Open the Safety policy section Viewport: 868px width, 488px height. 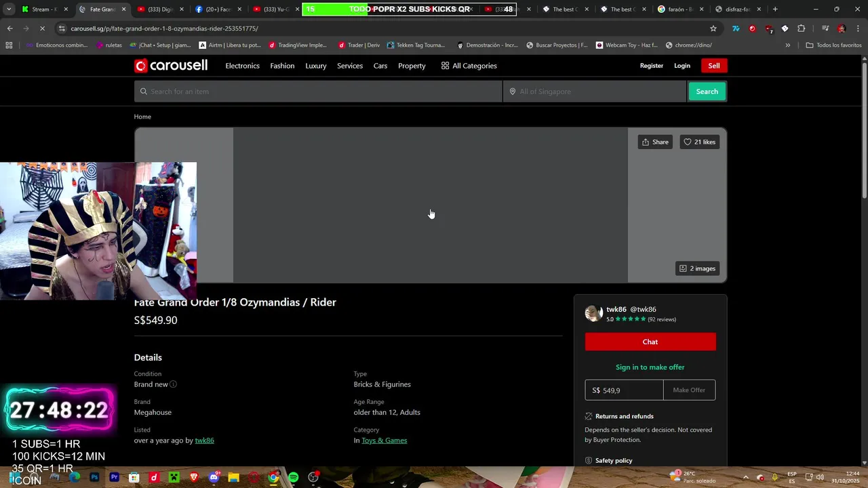tap(614, 461)
